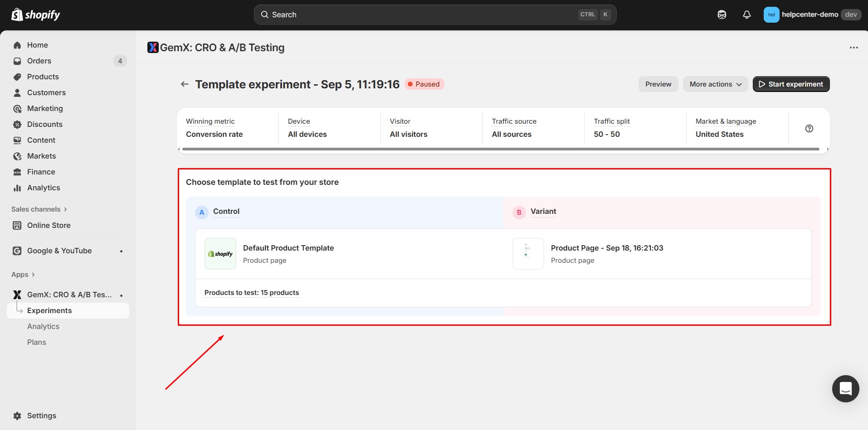Expand the Apps section
The image size is (868, 430).
point(23,275)
